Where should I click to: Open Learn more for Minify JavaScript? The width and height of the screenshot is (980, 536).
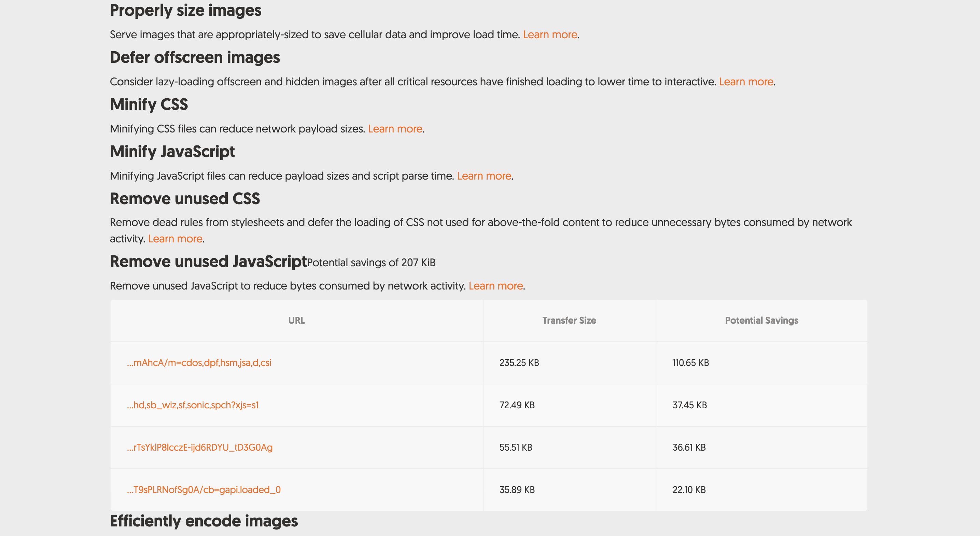pos(484,176)
